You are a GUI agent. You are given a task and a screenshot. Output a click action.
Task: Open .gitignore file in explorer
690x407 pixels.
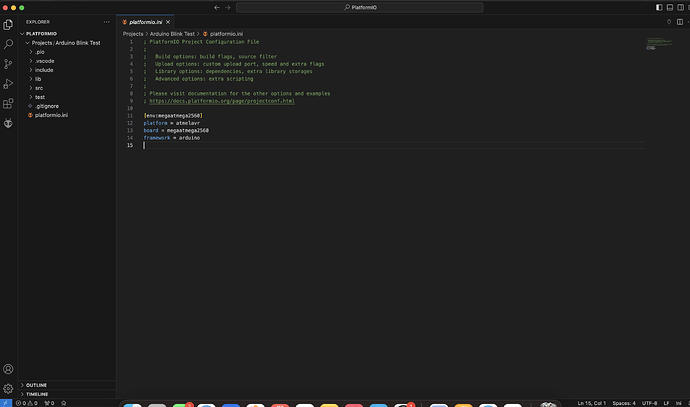(x=67, y=106)
